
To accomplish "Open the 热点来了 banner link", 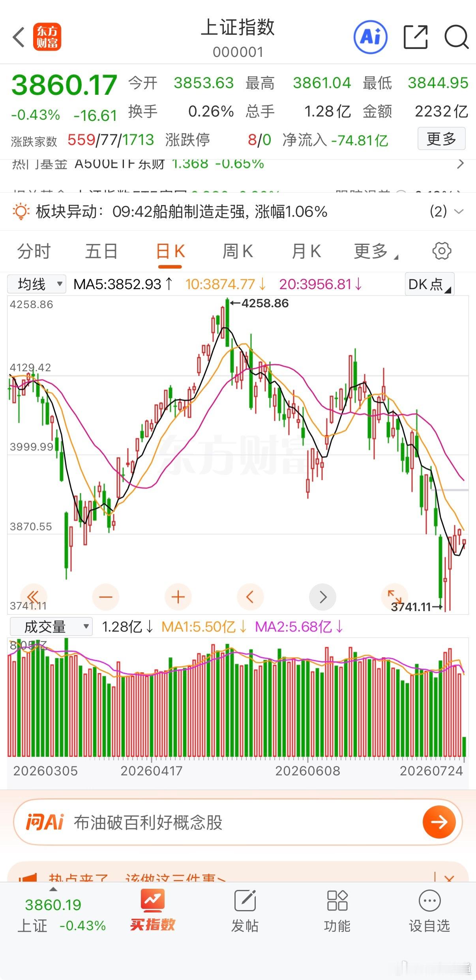I will (137, 877).
